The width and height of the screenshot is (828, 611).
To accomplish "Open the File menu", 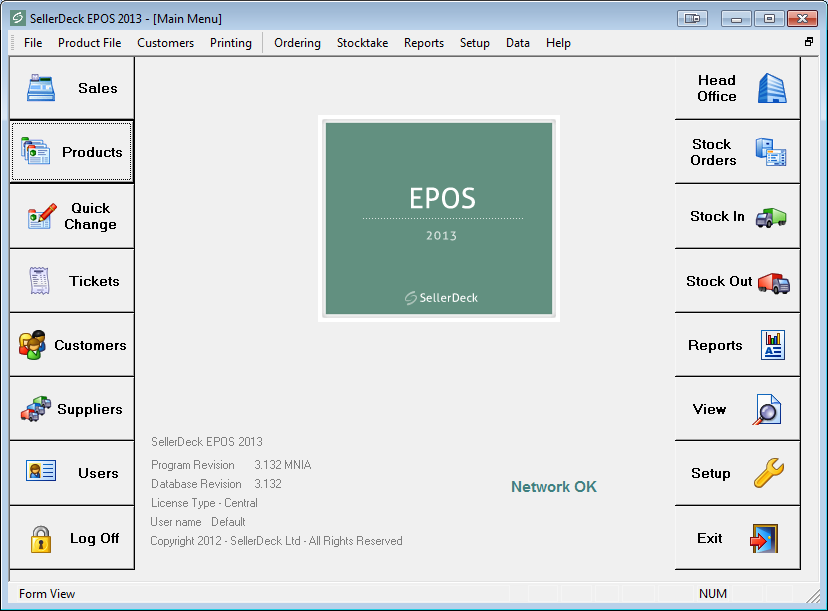I will point(33,43).
